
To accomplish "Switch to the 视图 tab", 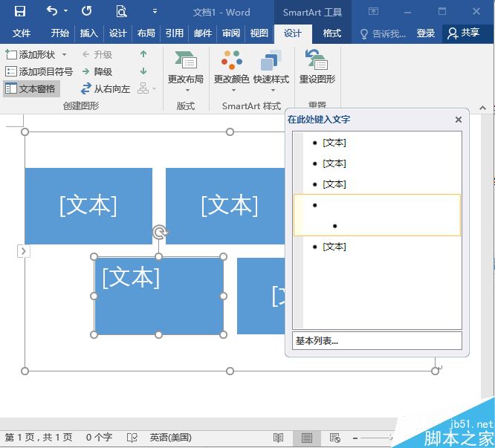I will click(x=259, y=33).
